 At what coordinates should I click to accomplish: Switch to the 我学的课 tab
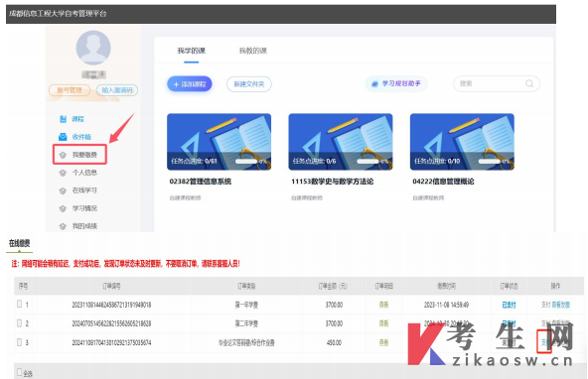pyautogui.click(x=192, y=51)
